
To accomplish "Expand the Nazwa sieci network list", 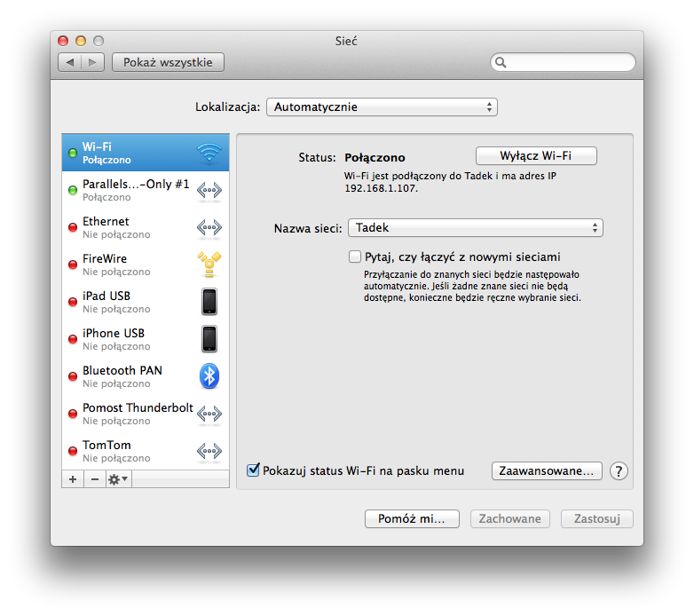I will point(475,228).
